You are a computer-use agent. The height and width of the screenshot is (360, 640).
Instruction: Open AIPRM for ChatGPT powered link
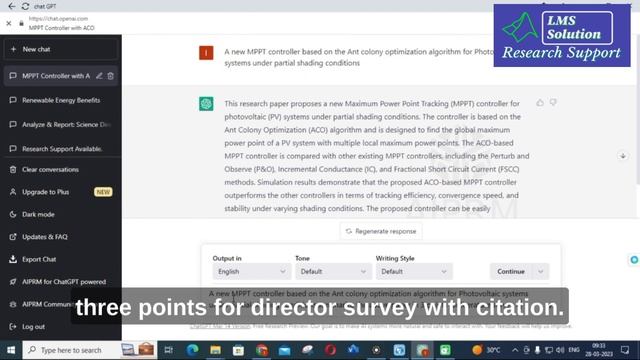tap(64, 282)
